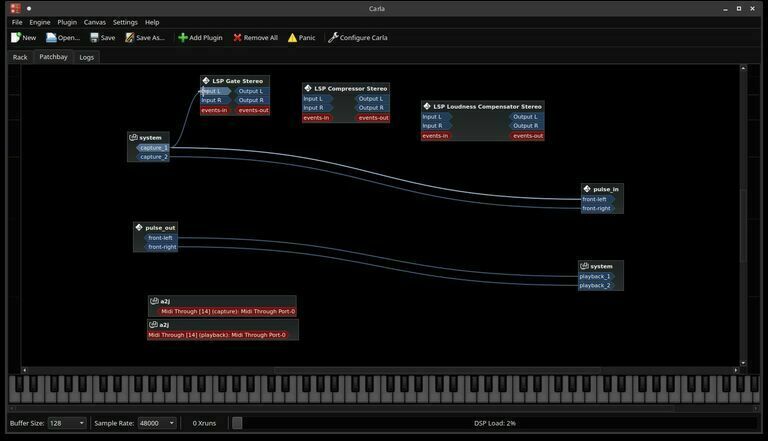The width and height of the screenshot is (768, 441).
Task: Open the Plugin menu
Action: (x=67, y=22)
